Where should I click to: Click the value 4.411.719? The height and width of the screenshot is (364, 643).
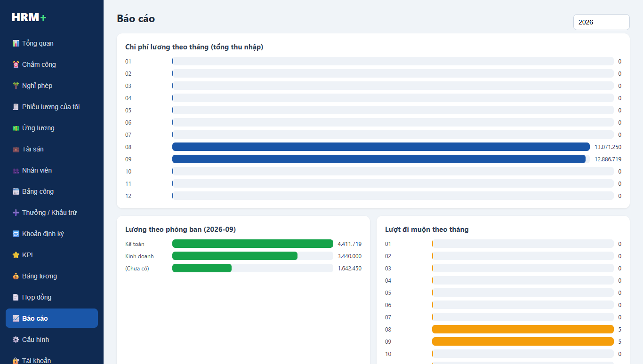click(350, 244)
